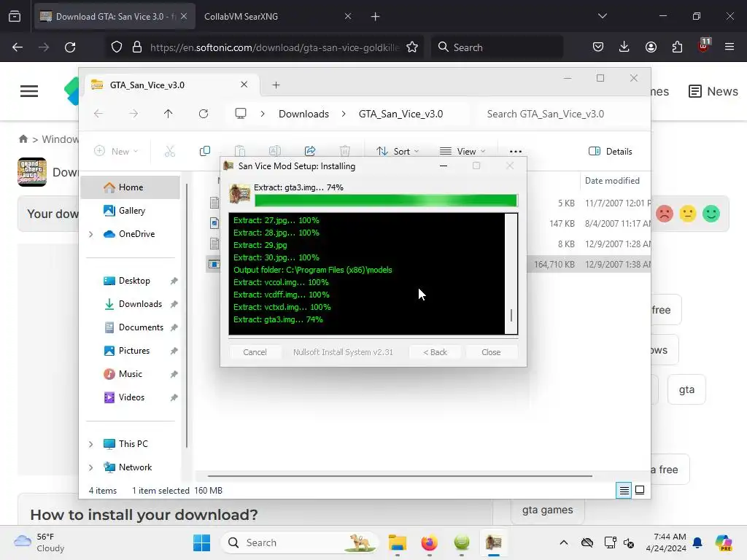Click Cancel in the San Vice installer

(x=255, y=352)
